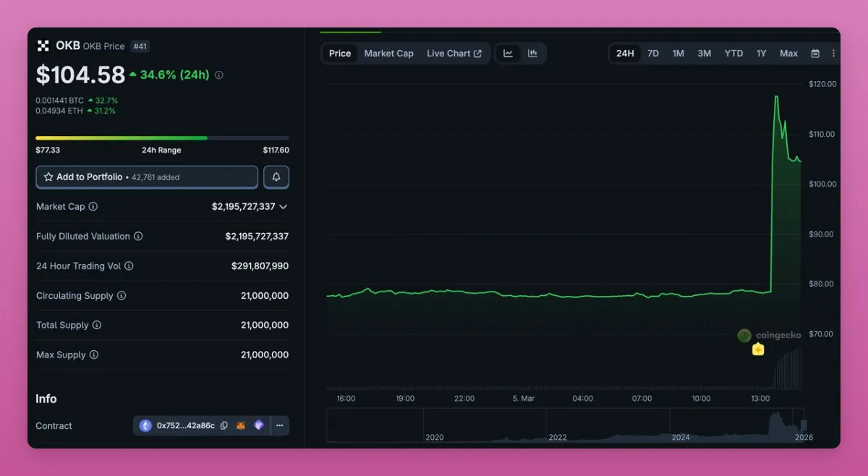Select the 7D time range
868x476 pixels.
point(652,54)
